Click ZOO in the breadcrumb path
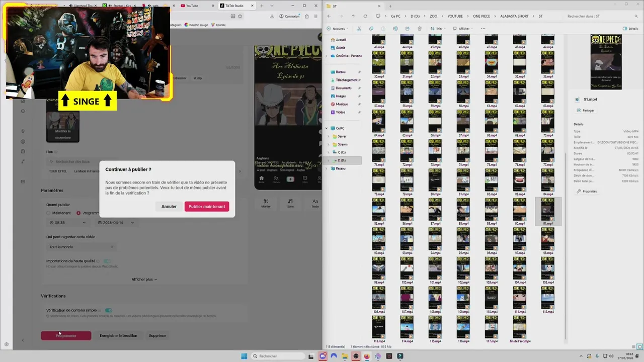The height and width of the screenshot is (362, 644). [433, 16]
